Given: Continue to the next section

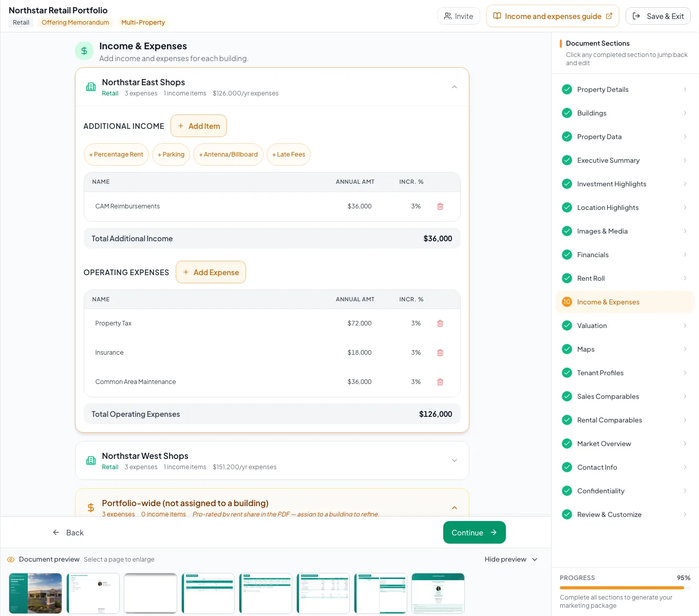Looking at the screenshot, I should [475, 532].
